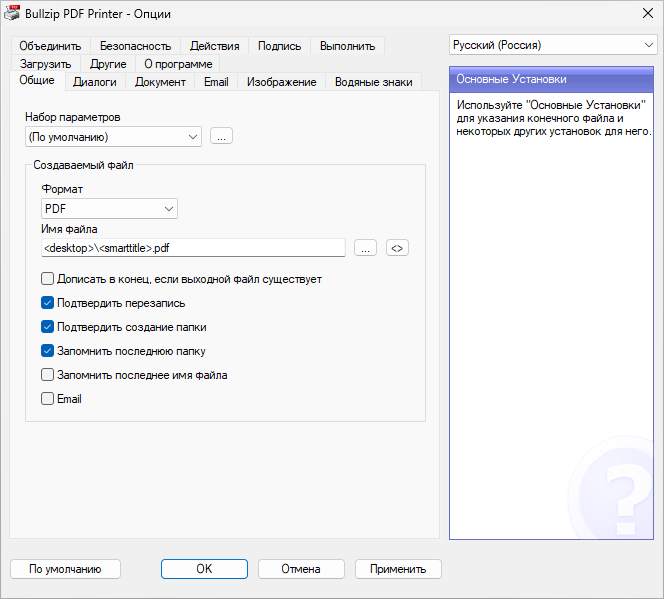This screenshot has height=599, width=664.
Task: Click the Создаваемый файл group label
Action: point(83,165)
